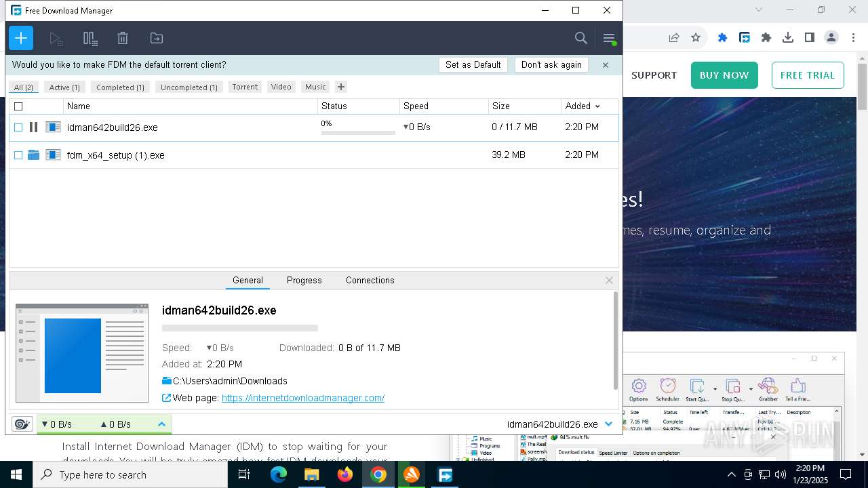Sort downloads by Size column
868x488 pixels.
(525, 106)
